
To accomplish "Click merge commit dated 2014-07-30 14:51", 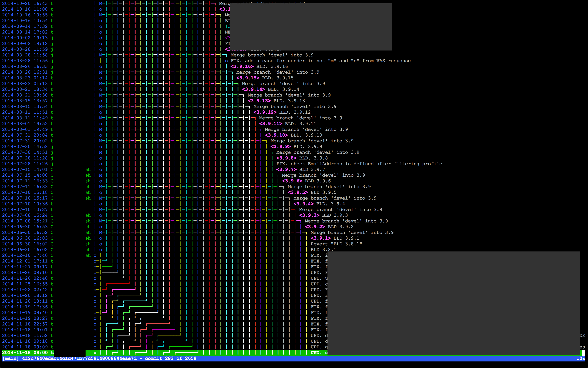I will point(317,152).
